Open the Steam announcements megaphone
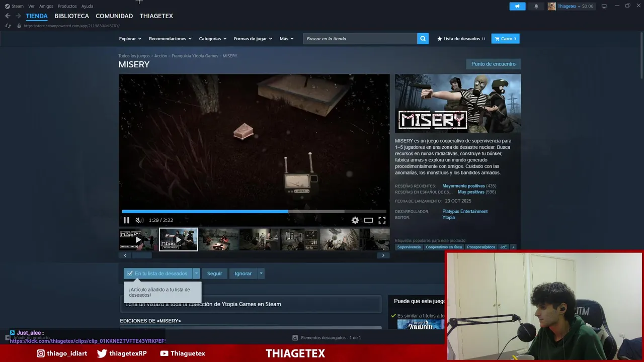 point(517,6)
